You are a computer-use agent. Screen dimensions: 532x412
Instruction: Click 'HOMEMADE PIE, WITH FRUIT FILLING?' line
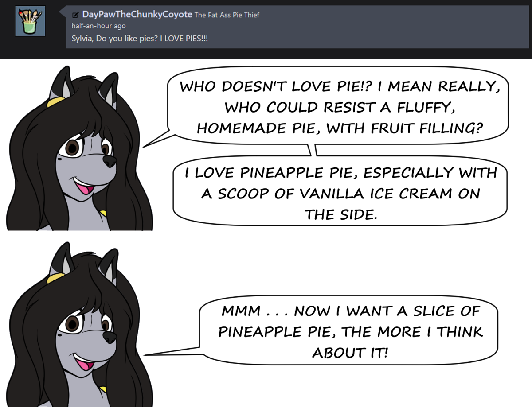[340, 128]
